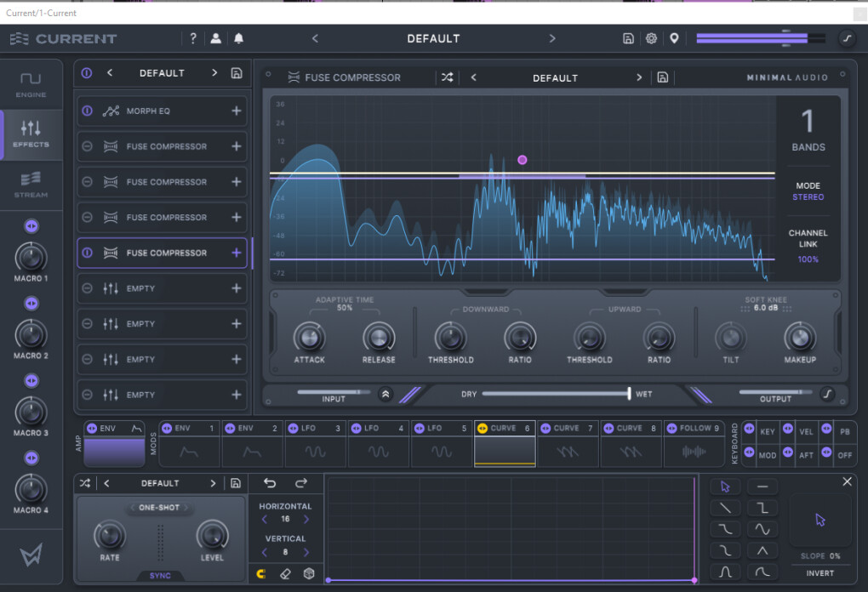The width and height of the screenshot is (868, 592).
Task: Select the eraser tool in the curve editor
Action: [285, 574]
